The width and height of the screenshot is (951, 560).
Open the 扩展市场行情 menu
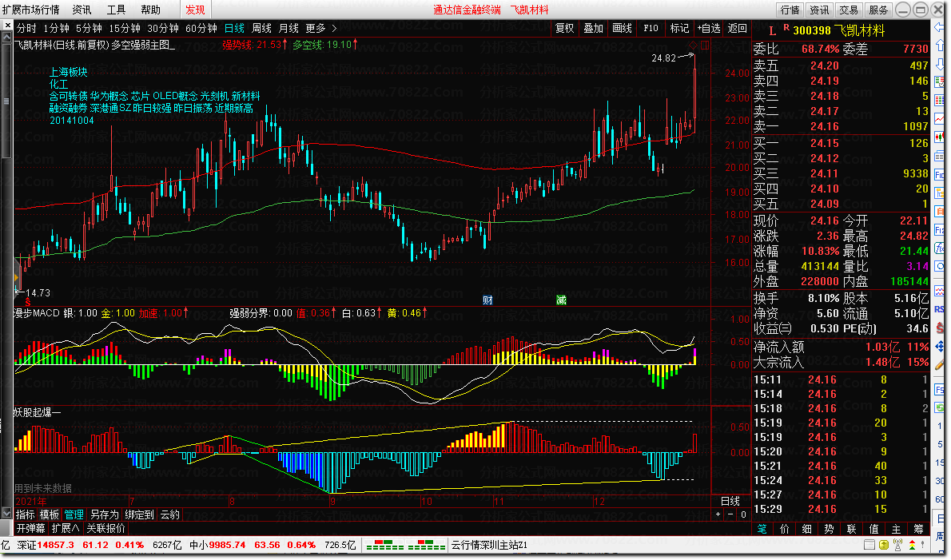click(30, 10)
